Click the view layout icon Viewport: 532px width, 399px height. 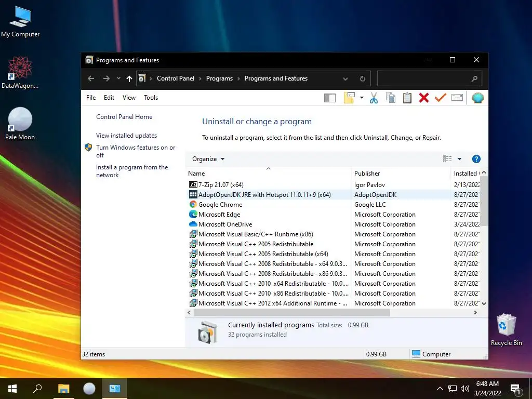[447, 159]
